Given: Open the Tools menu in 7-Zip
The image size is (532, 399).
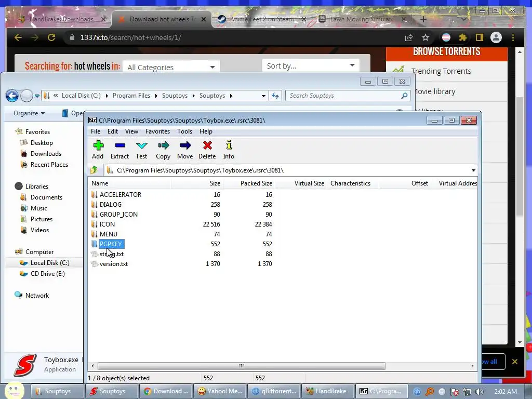Looking at the screenshot, I should [x=184, y=131].
